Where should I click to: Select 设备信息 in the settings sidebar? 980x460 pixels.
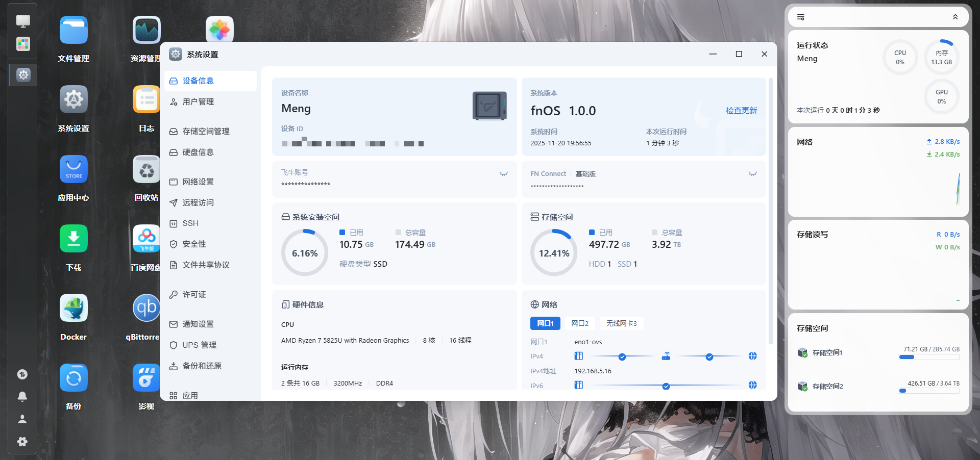(210, 81)
